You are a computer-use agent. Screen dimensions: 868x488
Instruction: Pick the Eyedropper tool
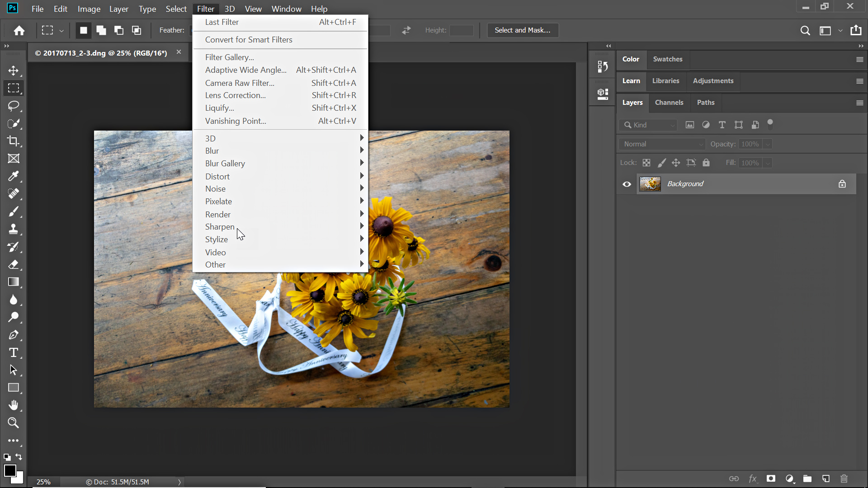(14, 176)
